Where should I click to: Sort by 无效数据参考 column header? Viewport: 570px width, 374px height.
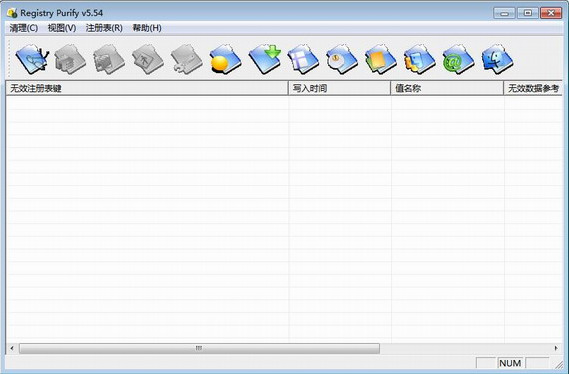coord(533,88)
